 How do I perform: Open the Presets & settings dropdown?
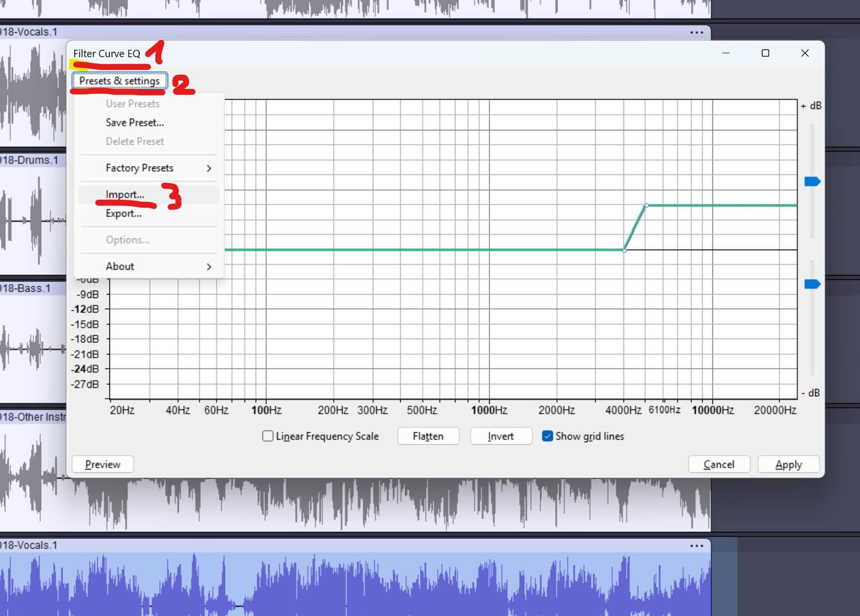[120, 81]
